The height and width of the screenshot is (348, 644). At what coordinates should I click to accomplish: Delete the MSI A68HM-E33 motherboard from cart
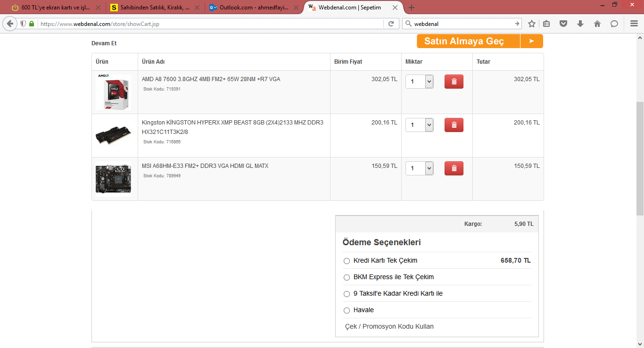454,168
